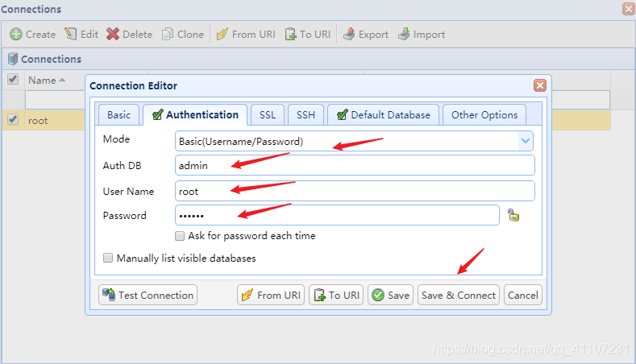Enable Manually list visible databases
This screenshot has height=364, width=636.
coord(108,258)
